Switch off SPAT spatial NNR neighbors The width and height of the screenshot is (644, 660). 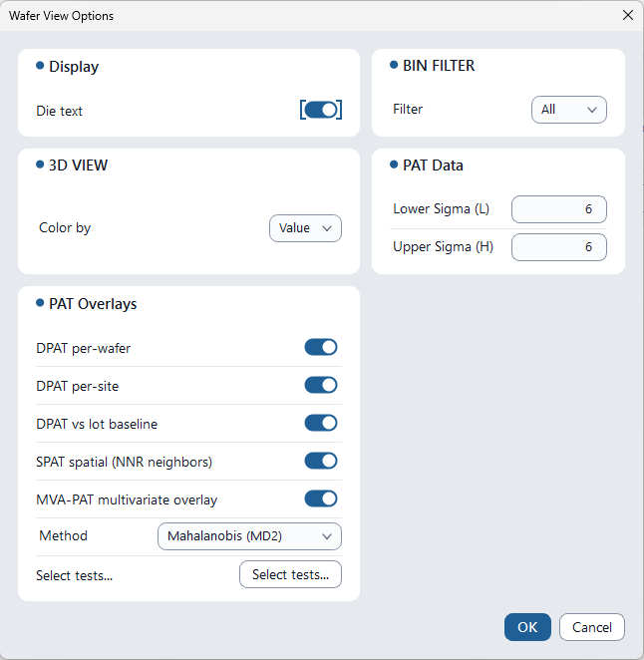coord(321,461)
